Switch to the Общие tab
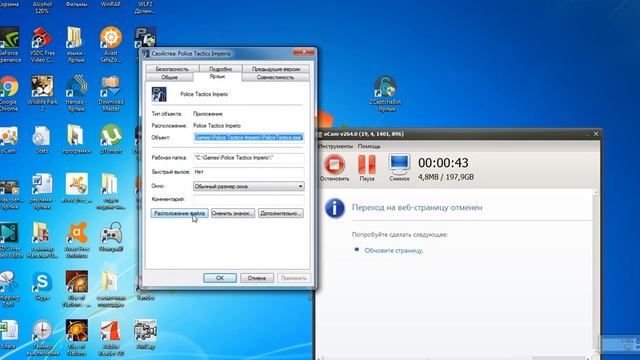Image resolution: width=640 pixels, height=360 pixels. tap(169, 77)
